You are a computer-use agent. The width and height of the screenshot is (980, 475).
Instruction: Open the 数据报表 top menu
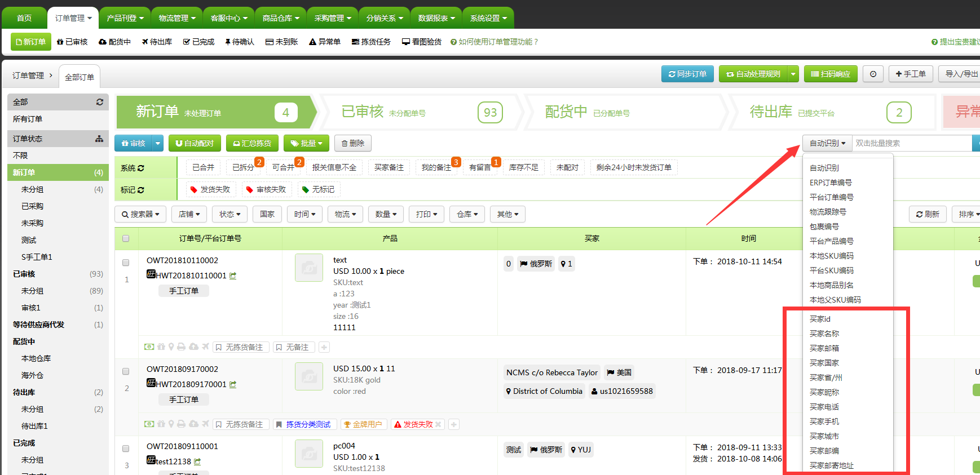click(x=436, y=18)
